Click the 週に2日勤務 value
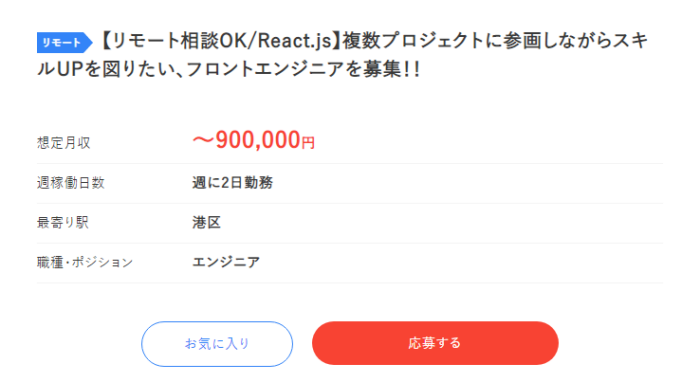This screenshot has height=382, width=700. (232, 183)
